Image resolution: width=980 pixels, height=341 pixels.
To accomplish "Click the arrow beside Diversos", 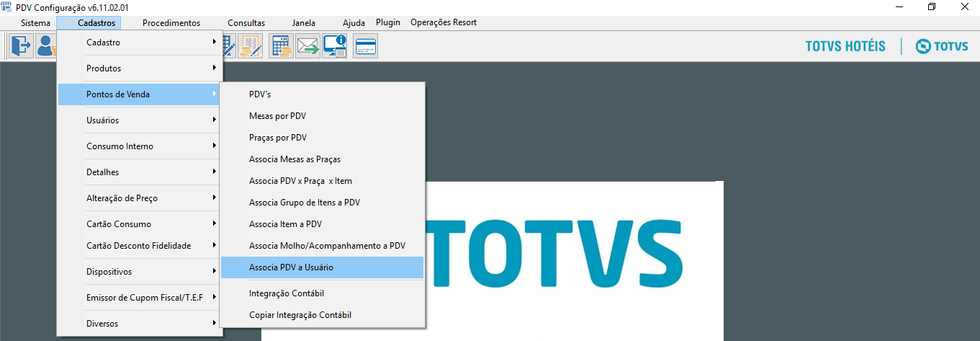I will click(x=215, y=323).
